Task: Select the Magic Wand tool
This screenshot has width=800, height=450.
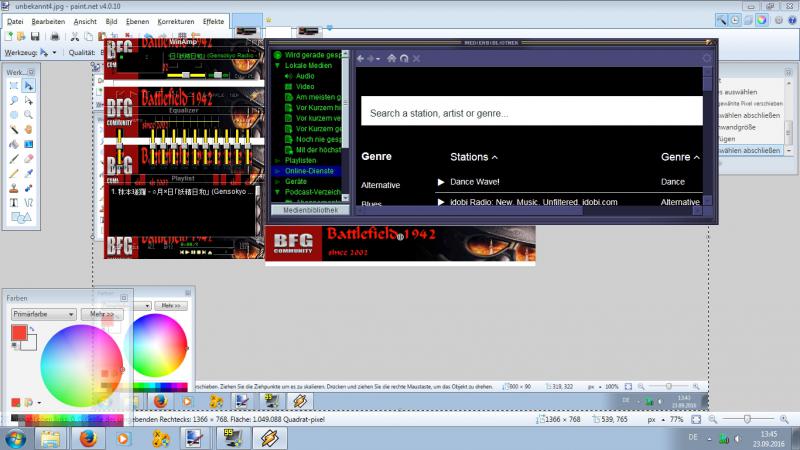Action: [x=14, y=130]
